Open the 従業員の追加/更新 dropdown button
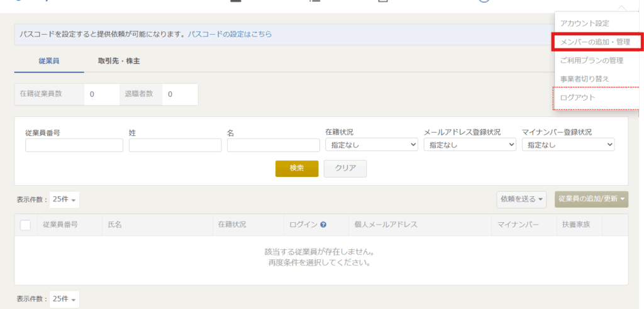Screen dimensions: 644x309 click(x=591, y=199)
